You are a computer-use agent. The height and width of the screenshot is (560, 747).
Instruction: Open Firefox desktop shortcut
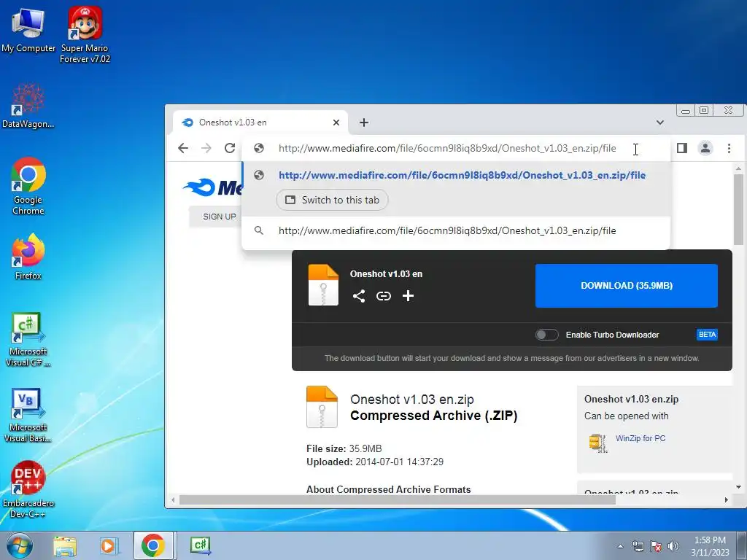click(x=28, y=256)
